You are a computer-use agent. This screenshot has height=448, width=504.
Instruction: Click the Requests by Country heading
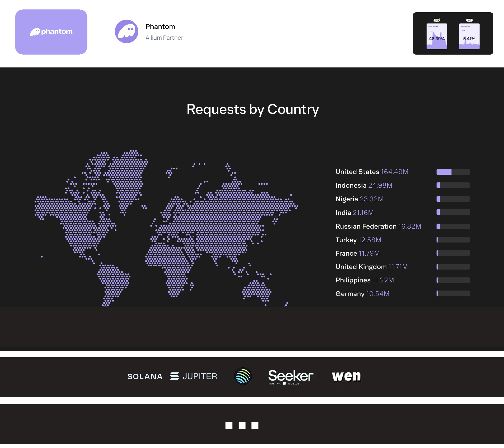tap(253, 109)
